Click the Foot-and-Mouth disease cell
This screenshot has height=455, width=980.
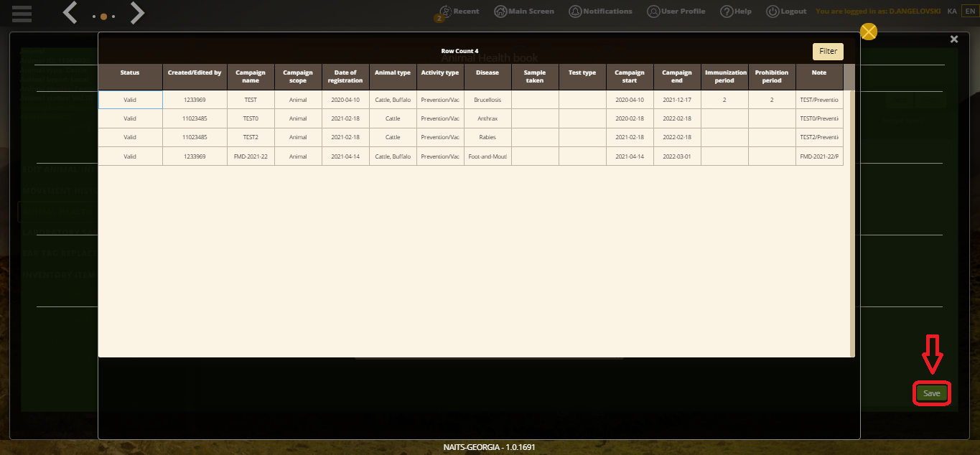pos(487,156)
